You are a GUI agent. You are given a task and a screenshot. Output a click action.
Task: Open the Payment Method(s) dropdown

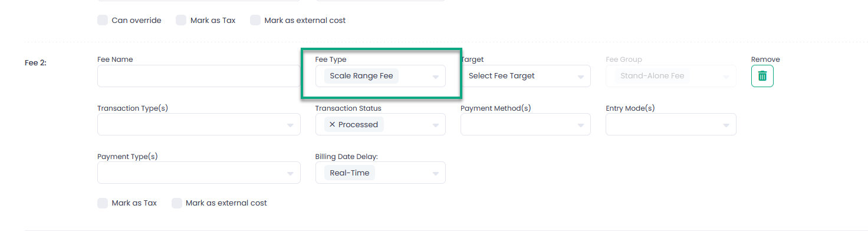click(x=580, y=125)
